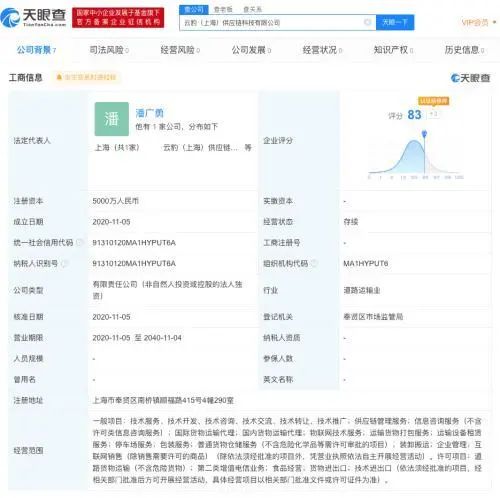The image size is (500, 498).
Task: Click the orange badge above the score
Action: click(x=433, y=101)
